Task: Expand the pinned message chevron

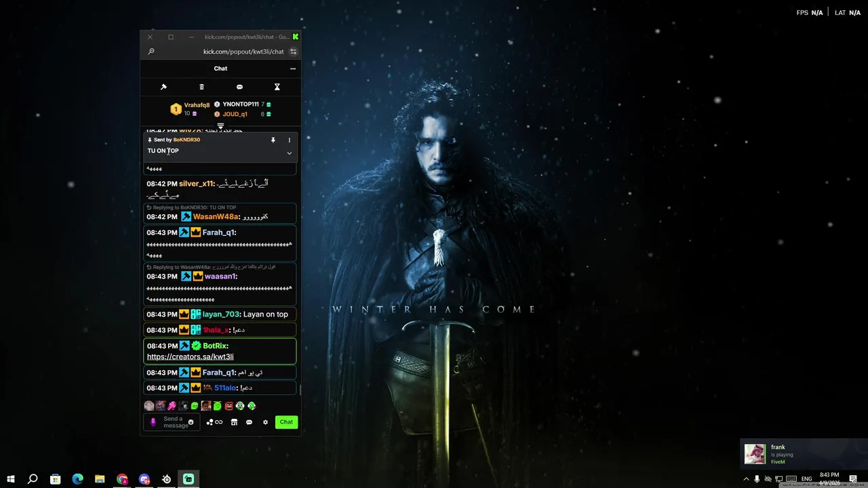Action: click(x=289, y=152)
